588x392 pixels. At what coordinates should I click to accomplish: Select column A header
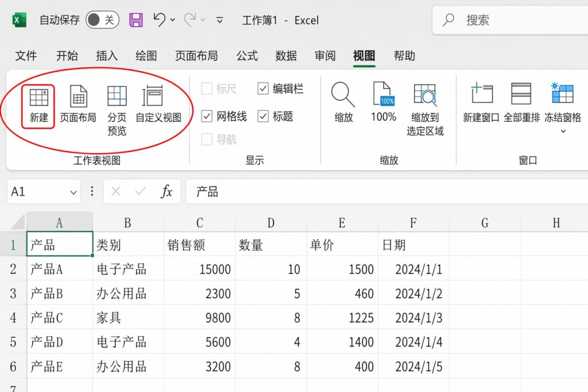click(60, 223)
